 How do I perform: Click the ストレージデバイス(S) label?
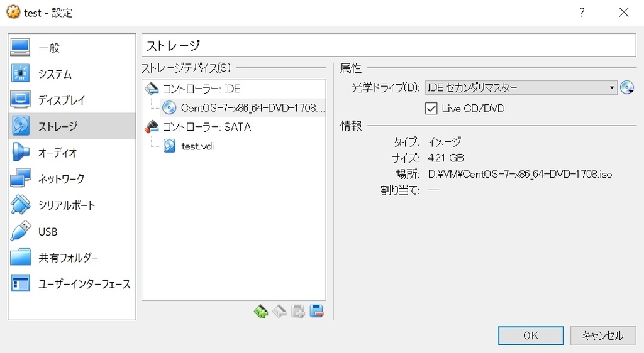click(x=186, y=68)
